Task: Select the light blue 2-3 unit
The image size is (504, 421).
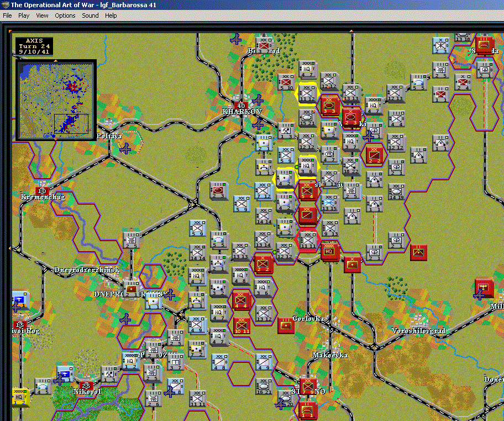Action: tap(440, 45)
